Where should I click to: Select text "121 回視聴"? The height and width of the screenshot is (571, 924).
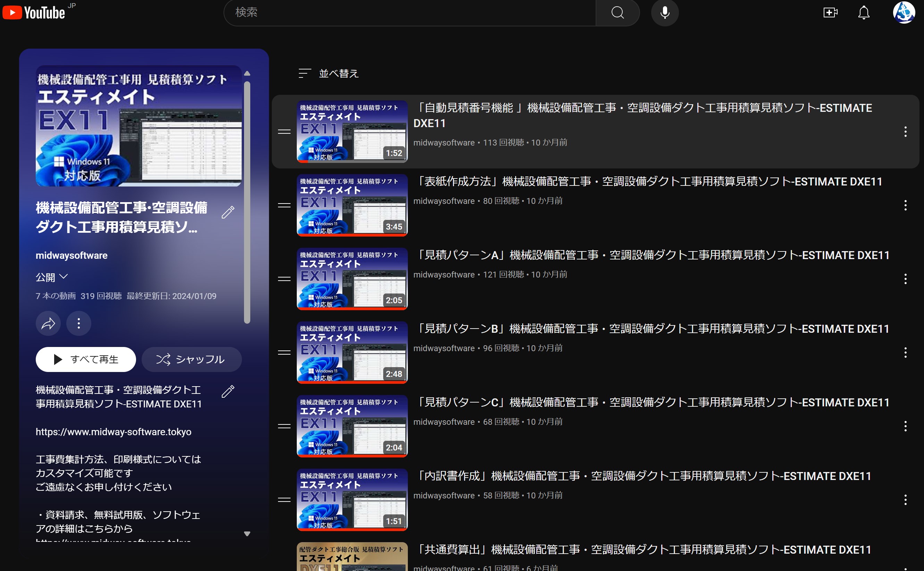(x=504, y=274)
